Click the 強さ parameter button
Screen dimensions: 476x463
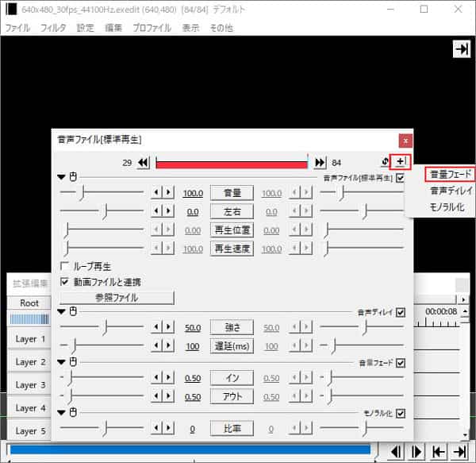(232, 327)
